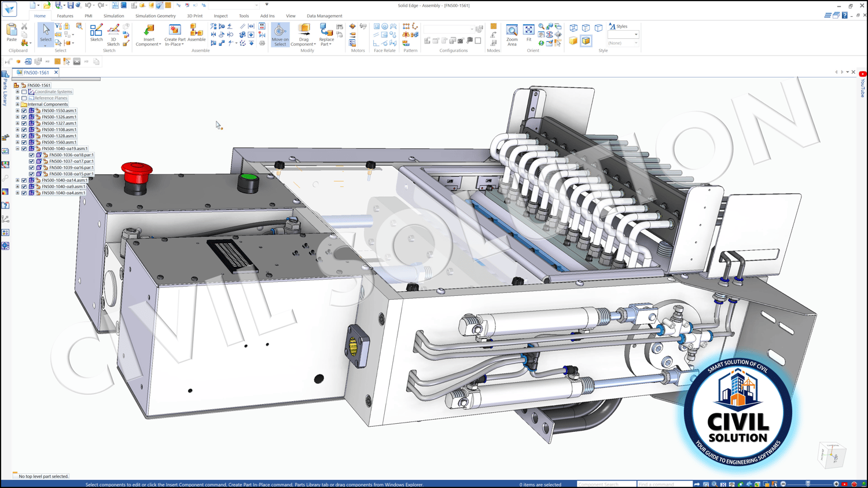Screen dimensions: 868x488
Task: Click the Find a command search box
Action: pos(664,485)
